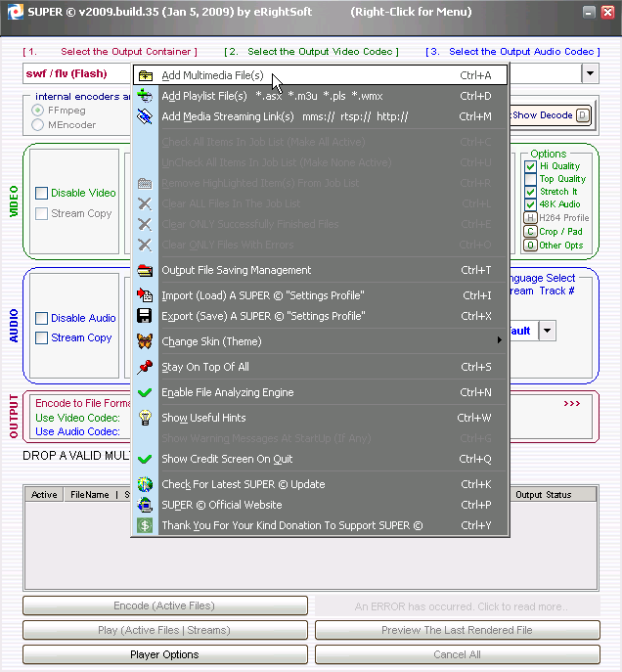This screenshot has width=622, height=672.
Task: Open the Output Audio Codec dropdown arrow
Action: click(x=590, y=73)
